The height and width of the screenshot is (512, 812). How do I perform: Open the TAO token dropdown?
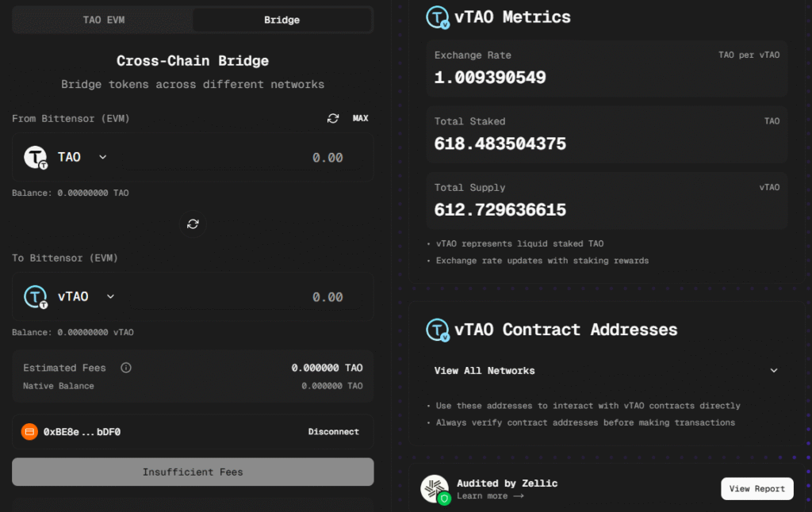102,157
